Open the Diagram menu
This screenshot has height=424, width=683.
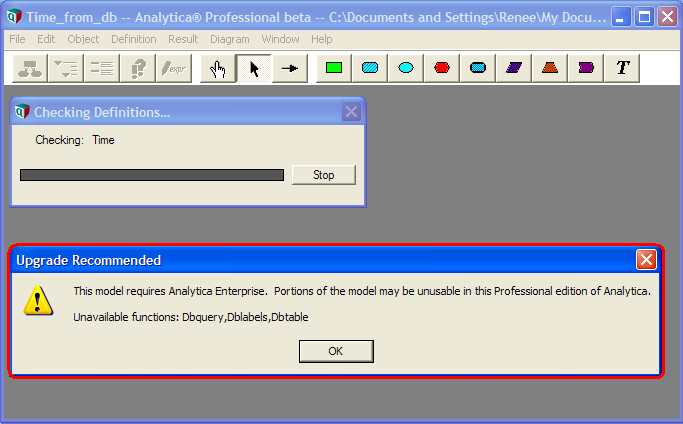[230, 39]
